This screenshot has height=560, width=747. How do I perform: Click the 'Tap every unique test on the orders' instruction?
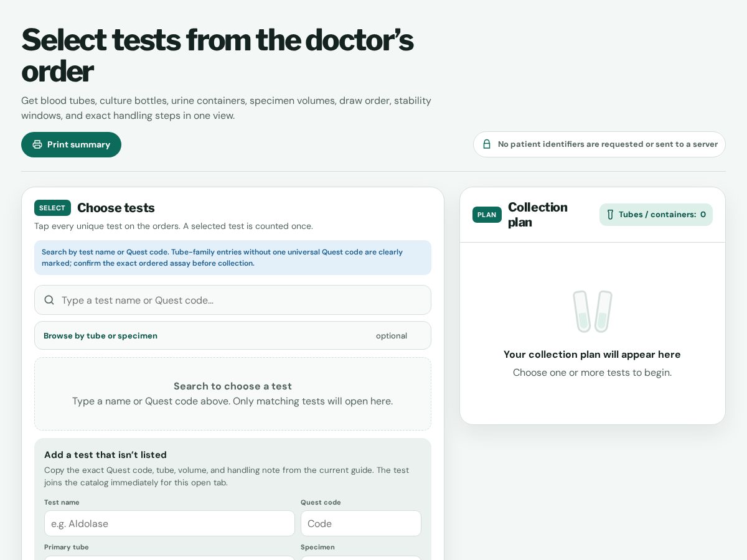(x=174, y=226)
